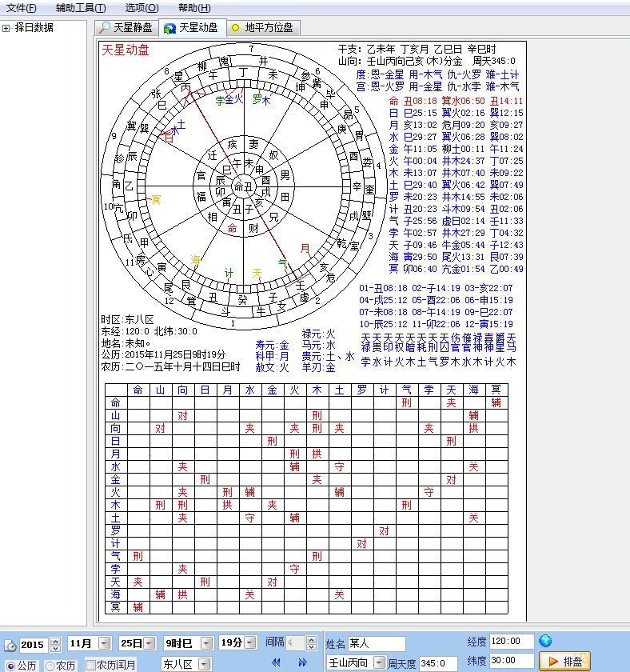Click the magnifier icon on 天星静盘 tab
The image size is (630, 672).
pos(105,28)
